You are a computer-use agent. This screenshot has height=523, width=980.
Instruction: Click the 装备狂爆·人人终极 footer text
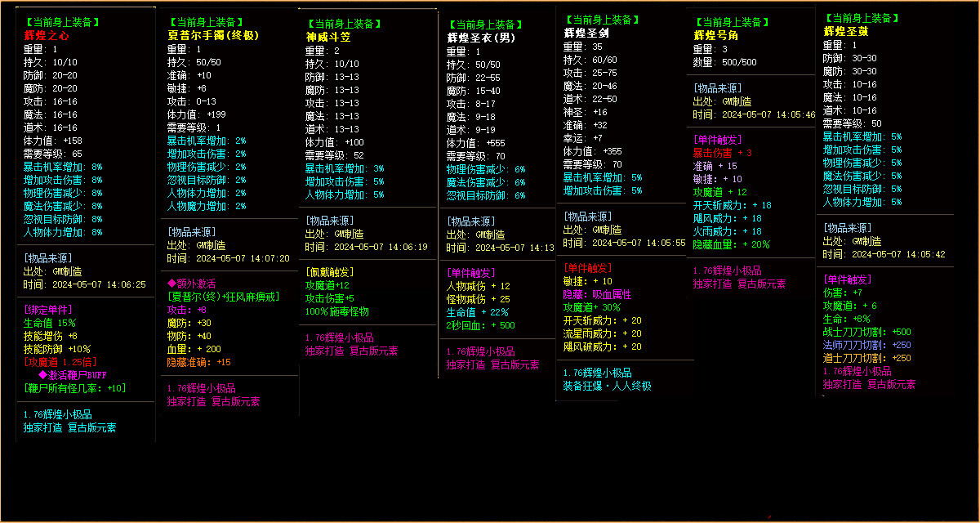tap(608, 386)
